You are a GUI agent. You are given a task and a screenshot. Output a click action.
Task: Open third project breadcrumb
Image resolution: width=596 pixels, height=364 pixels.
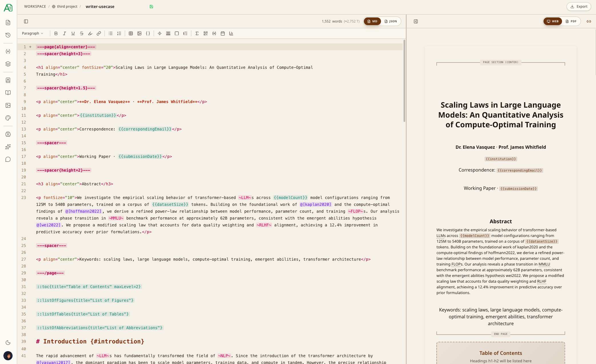67,7
